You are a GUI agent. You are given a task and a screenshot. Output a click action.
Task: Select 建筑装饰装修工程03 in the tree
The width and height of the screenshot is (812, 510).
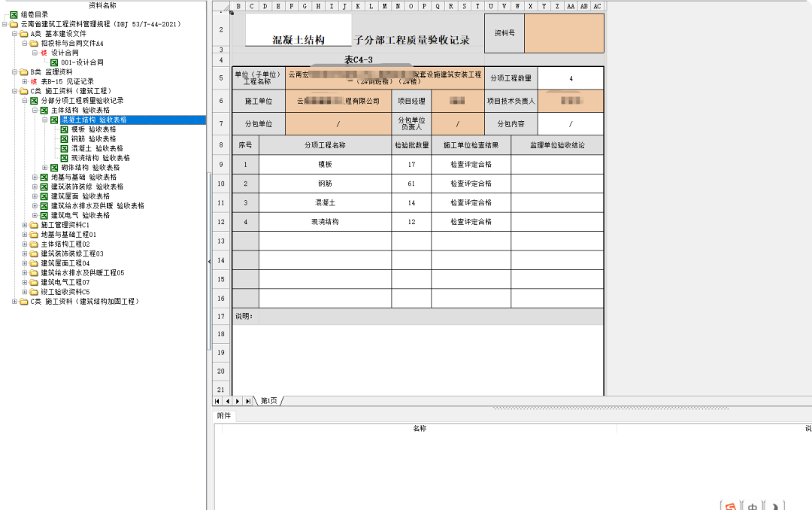click(x=72, y=254)
